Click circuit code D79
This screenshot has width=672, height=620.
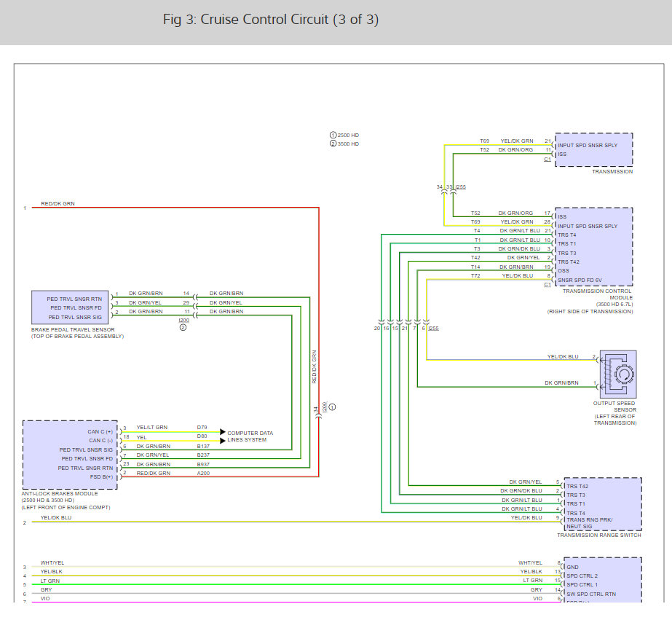202,428
